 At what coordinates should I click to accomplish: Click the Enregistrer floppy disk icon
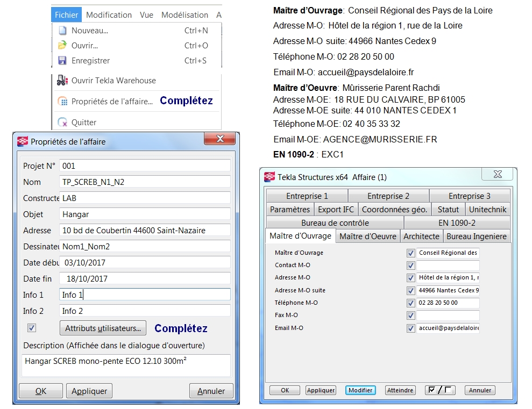(x=62, y=61)
